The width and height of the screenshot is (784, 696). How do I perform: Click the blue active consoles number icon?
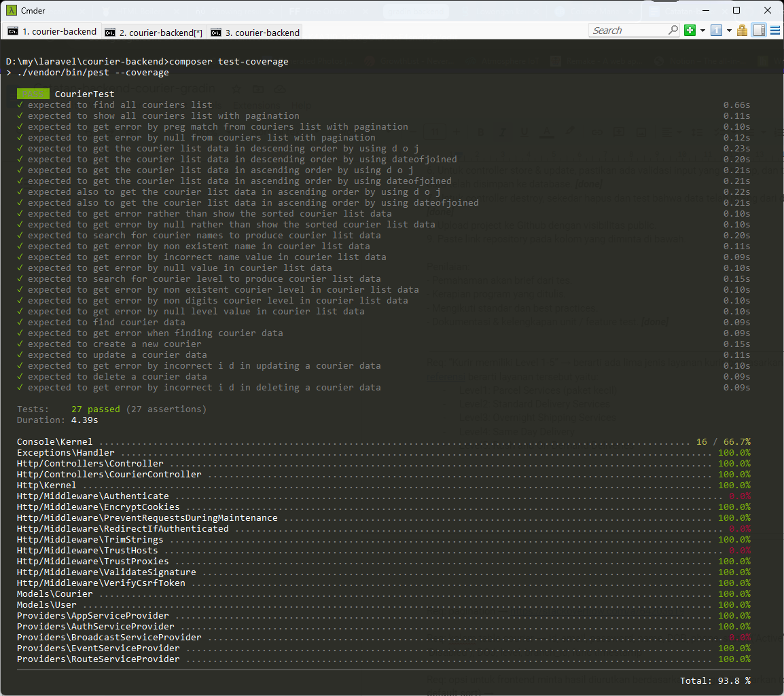click(x=716, y=31)
